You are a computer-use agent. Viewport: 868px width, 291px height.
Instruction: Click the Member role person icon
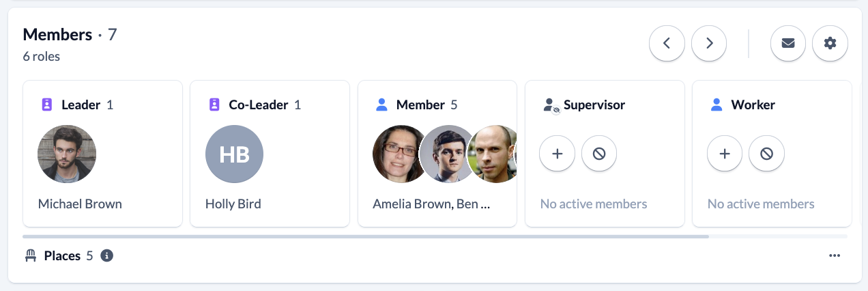tap(382, 105)
